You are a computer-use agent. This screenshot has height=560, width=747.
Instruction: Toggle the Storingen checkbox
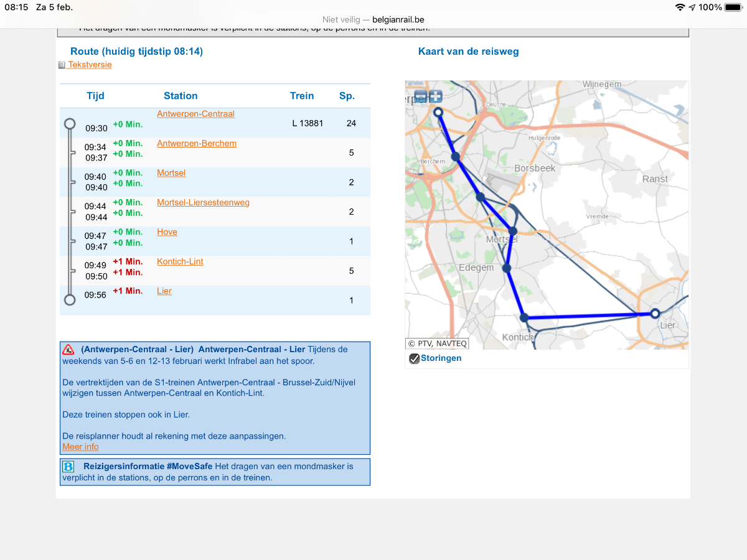point(414,358)
